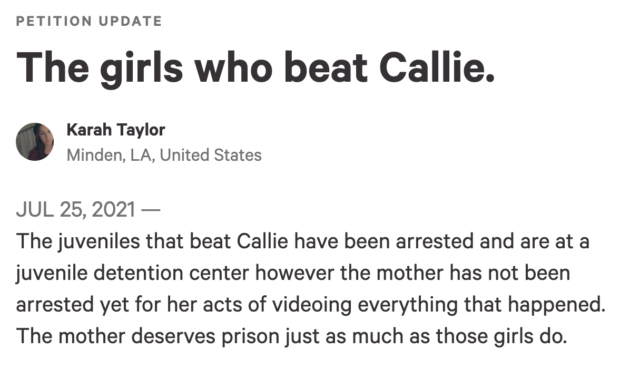Click the last sentence starting The mother deserves
This screenshot has height=369, width=620.
[x=292, y=337]
